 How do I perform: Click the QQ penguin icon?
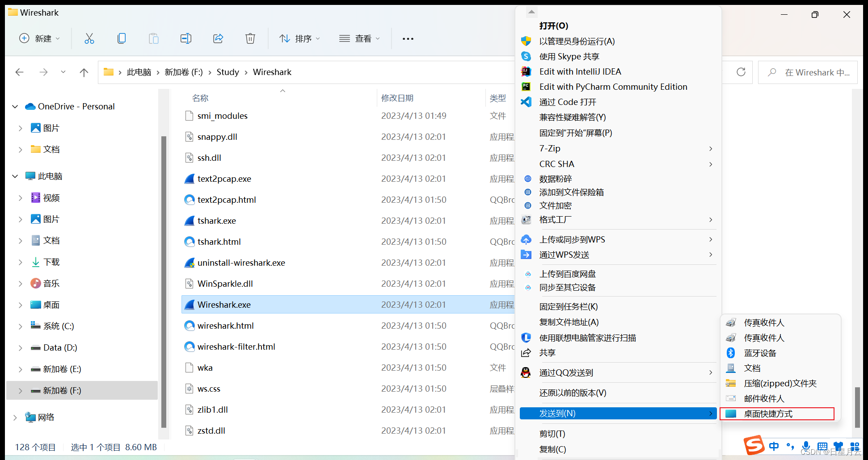(x=526, y=372)
